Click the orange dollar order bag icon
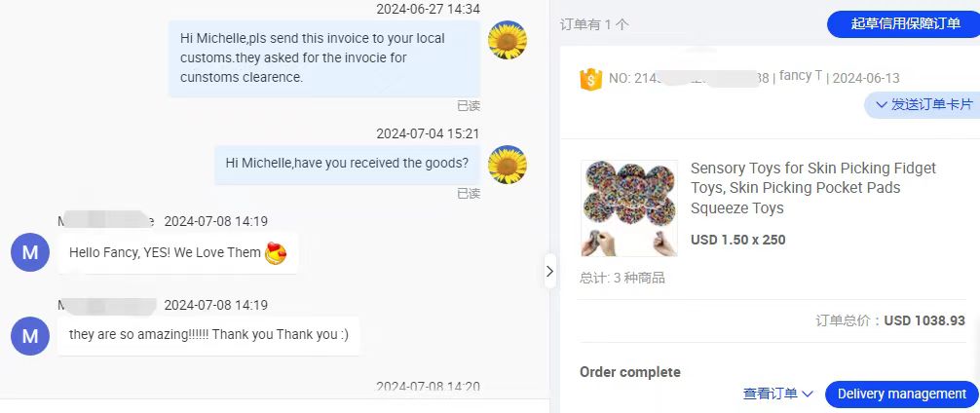The height and width of the screenshot is (413, 980). pyautogui.click(x=590, y=78)
